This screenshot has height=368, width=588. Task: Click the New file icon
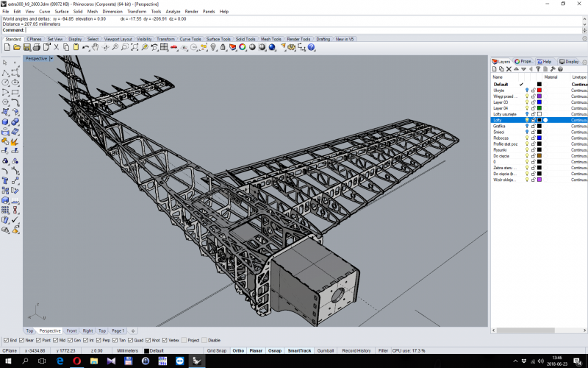click(x=7, y=47)
